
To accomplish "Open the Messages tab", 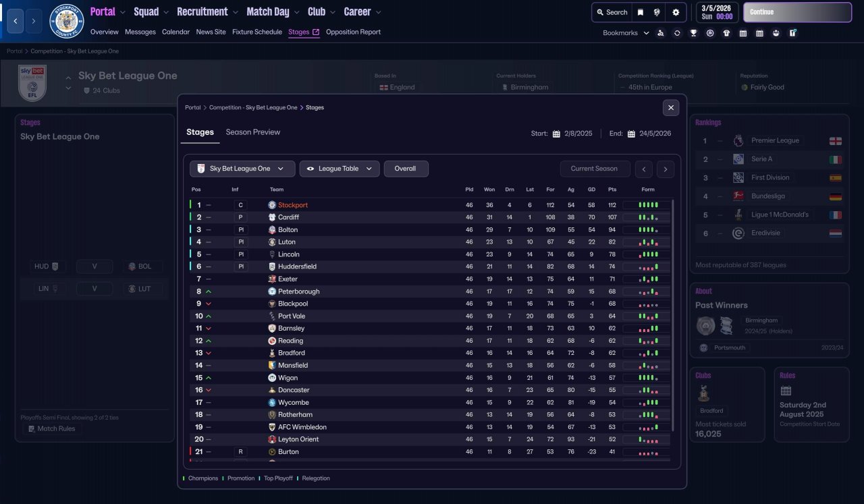I will (140, 32).
